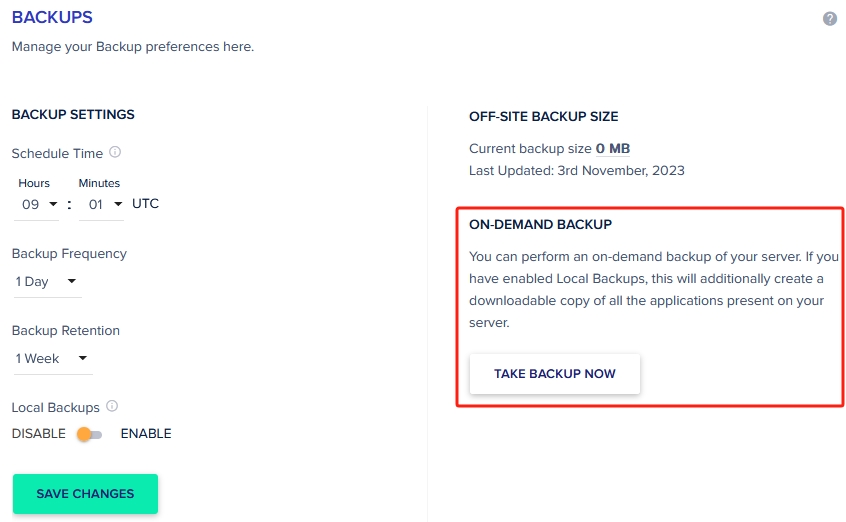
Task: Click the SAVE CHANGES button
Action: 85,494
